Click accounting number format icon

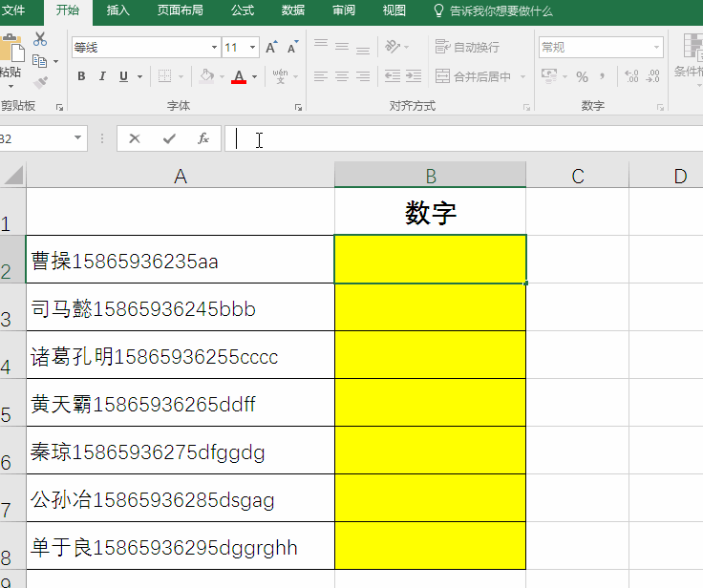(549, 76)
